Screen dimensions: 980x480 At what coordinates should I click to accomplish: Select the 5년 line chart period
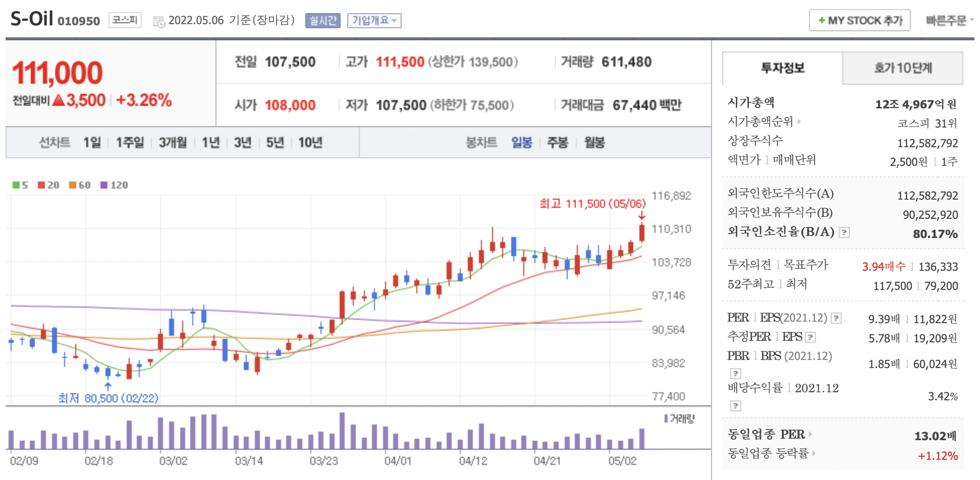tap(275, 143)
